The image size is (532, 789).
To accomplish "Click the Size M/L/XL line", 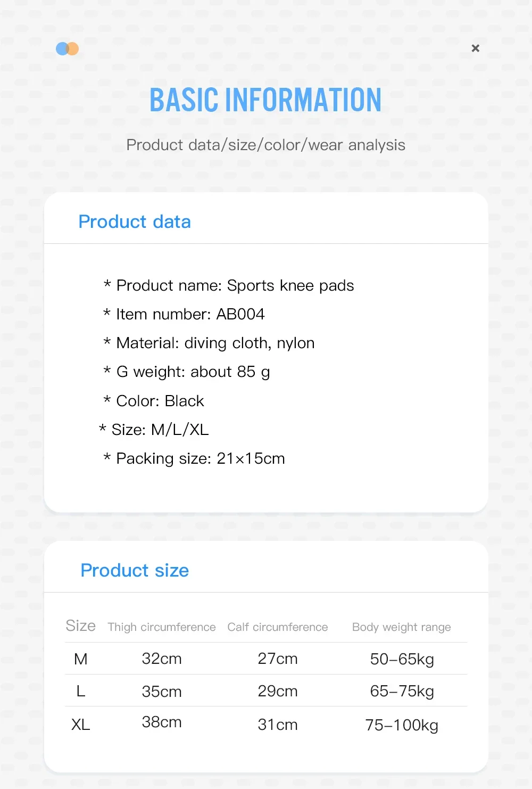I will (154, 430).
